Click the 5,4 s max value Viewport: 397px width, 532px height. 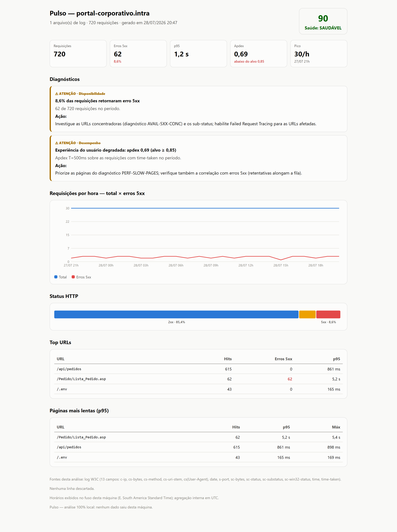336,437
